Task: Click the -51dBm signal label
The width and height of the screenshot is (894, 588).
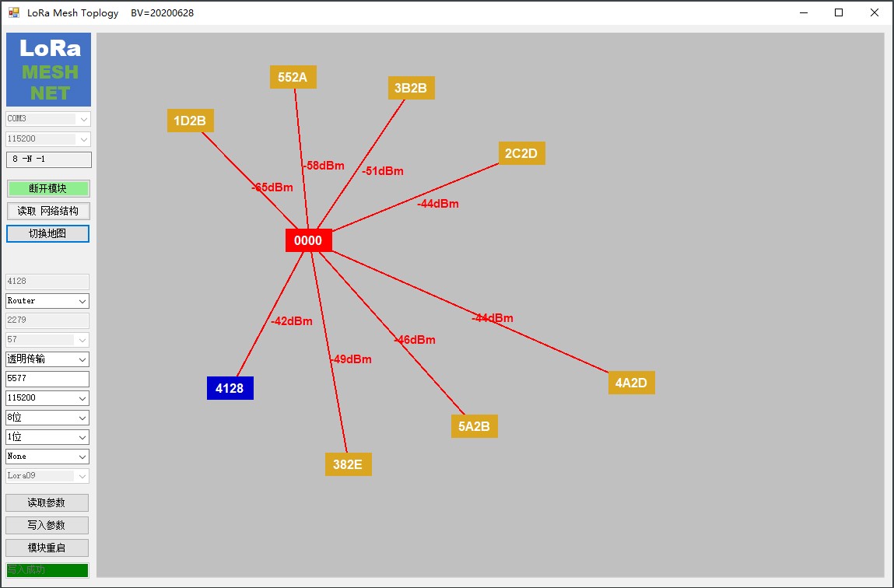Action: click(383, 171)
